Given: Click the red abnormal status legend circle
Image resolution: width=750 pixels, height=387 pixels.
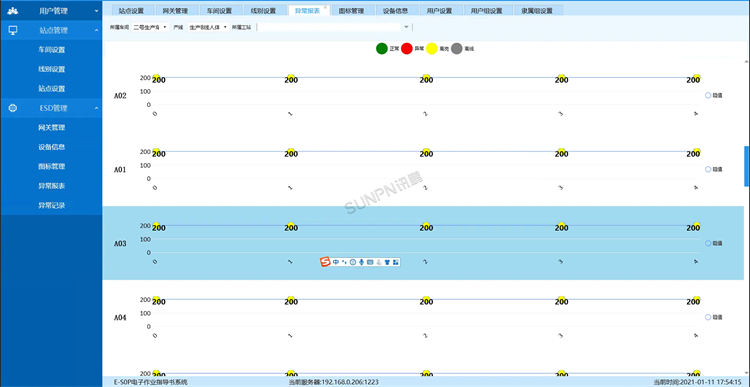Looking at the screenshot, I should tap(407, 48).
